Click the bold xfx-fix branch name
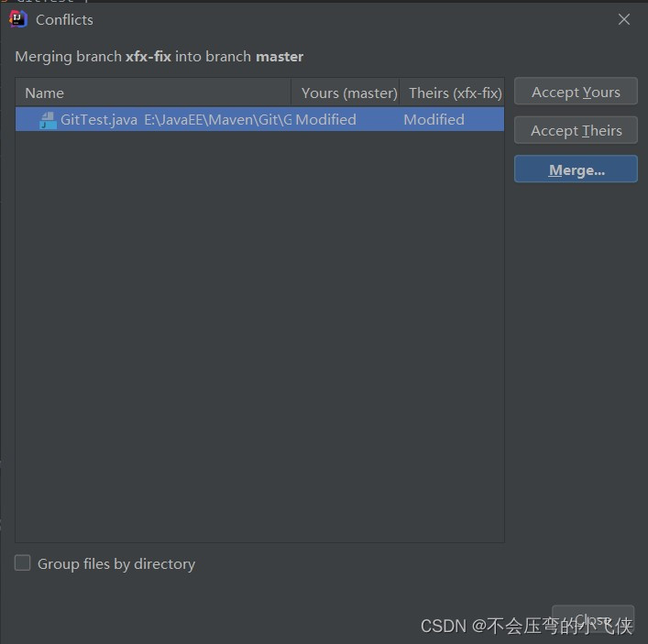This screenshot has width=648, height=644. pyautogui.click(x=148, y=57)
